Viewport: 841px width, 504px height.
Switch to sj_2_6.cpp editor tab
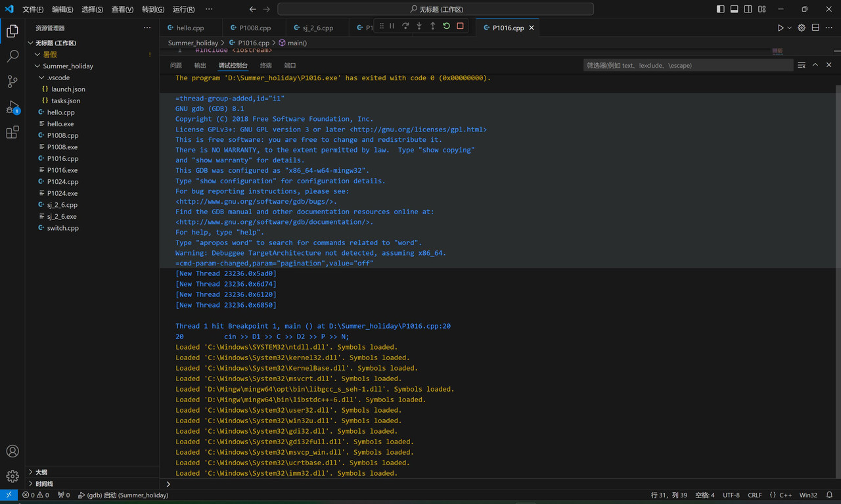(x=318, y=28)
